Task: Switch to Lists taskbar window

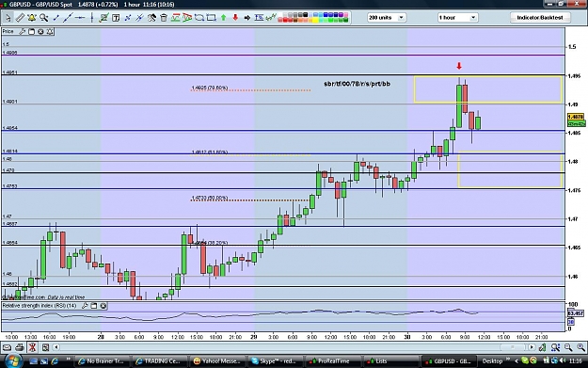Action: click(x=390, y=361)
